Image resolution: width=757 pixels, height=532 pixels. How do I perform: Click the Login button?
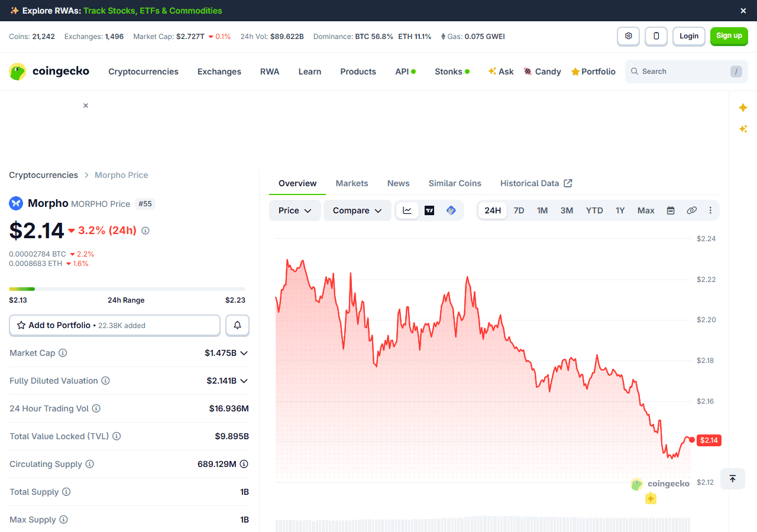coord(689,36)
